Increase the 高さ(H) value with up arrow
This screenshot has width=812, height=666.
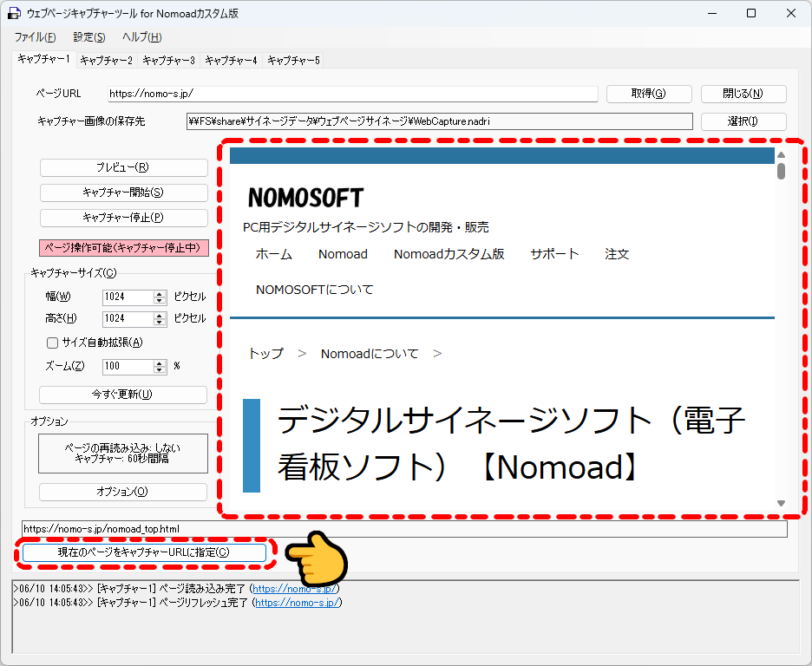tap(160, 315)
